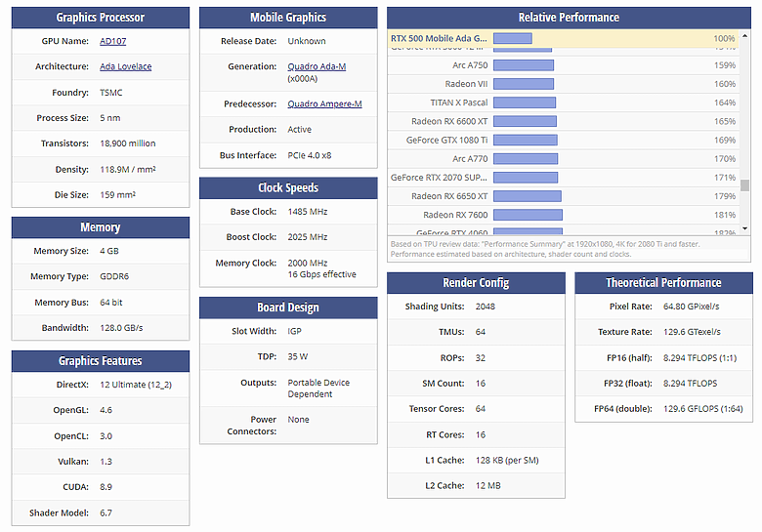Image resolution: width=762 pixels, height=532 pixels.
Task: Click the 6.7 shader model value
Action: click(x=106, y=512)
